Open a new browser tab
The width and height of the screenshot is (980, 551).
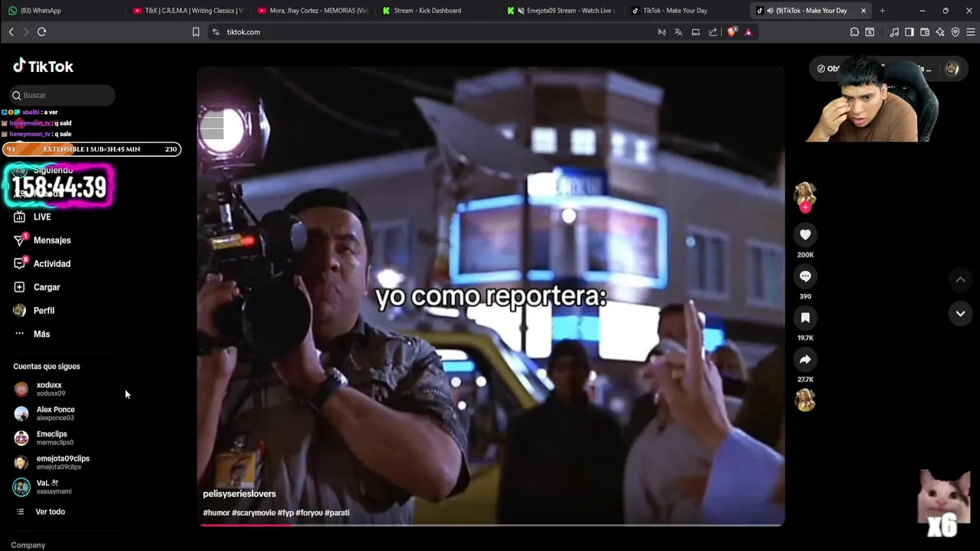coord(882,11)
